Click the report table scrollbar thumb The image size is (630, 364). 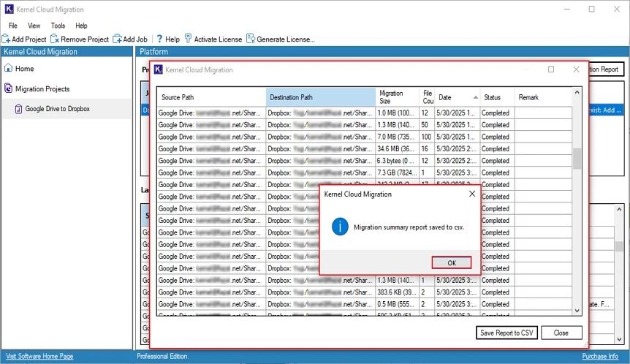tap(577, 159)
